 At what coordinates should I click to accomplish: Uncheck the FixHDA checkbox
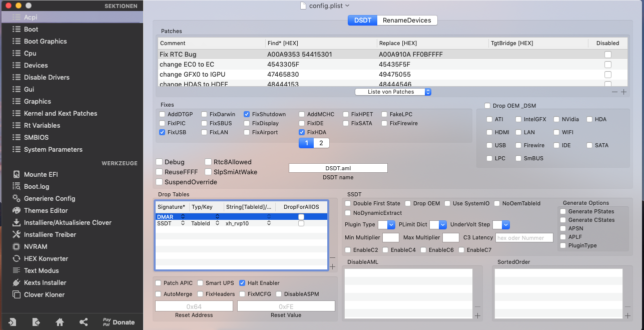302,132
